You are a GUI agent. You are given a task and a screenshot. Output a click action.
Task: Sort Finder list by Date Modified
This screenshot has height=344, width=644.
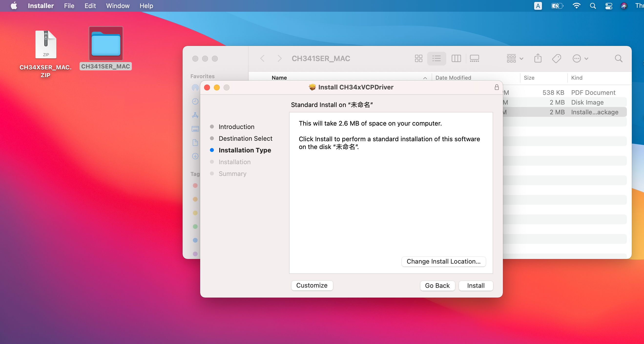453,77
